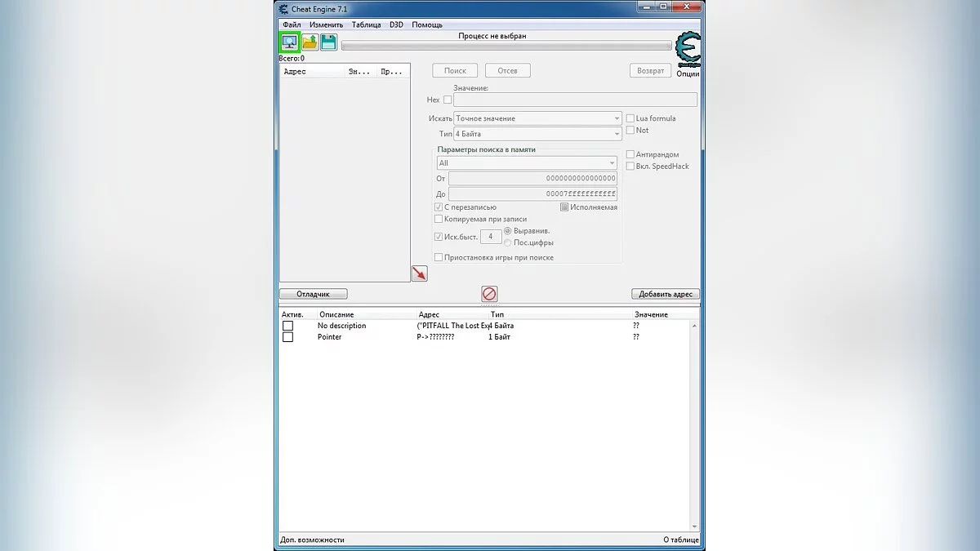The width and height of the screenshot is (980, 551).
Task: Click the red arrow add-to-list icon
Action: pos(419,274)
